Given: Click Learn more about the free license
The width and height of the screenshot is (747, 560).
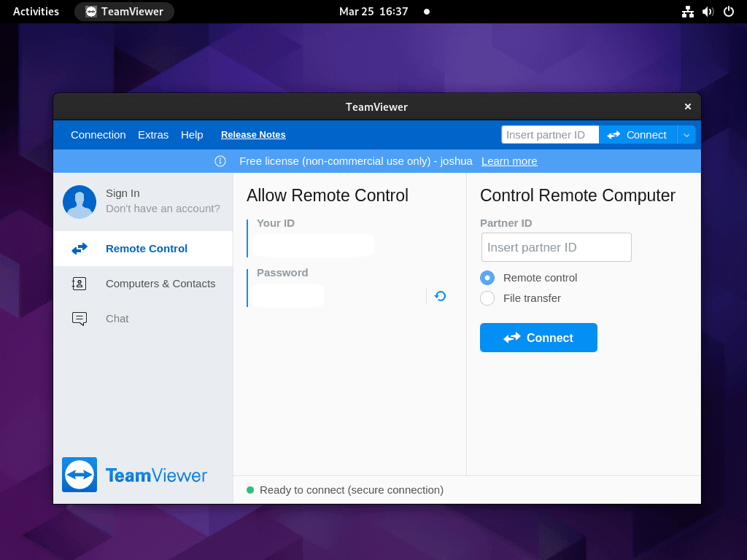Looking at the screenshot, I should click(x=509, y=161).
